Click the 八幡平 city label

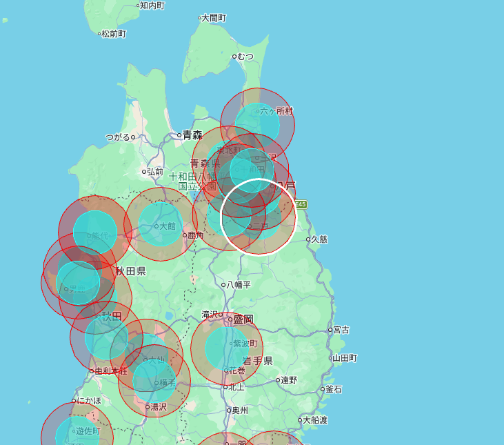(239, 285)
